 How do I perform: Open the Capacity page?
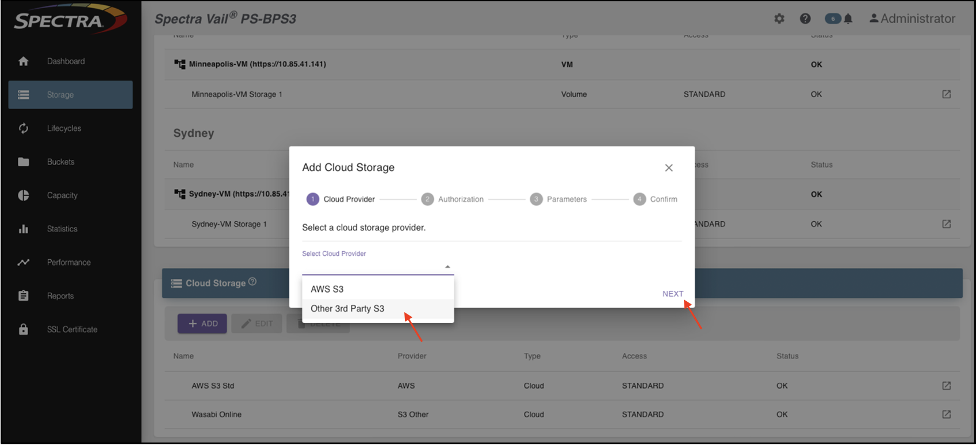[71, 195]
